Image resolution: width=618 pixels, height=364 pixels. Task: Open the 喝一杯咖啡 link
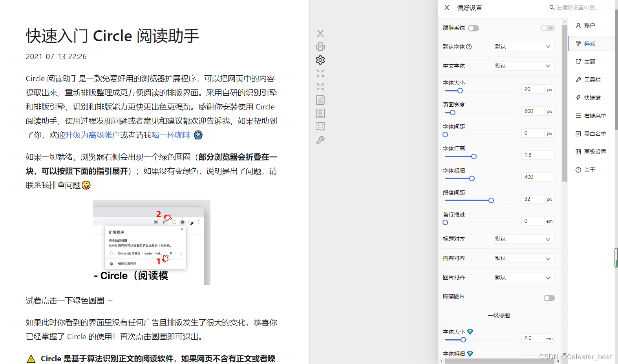171,135
